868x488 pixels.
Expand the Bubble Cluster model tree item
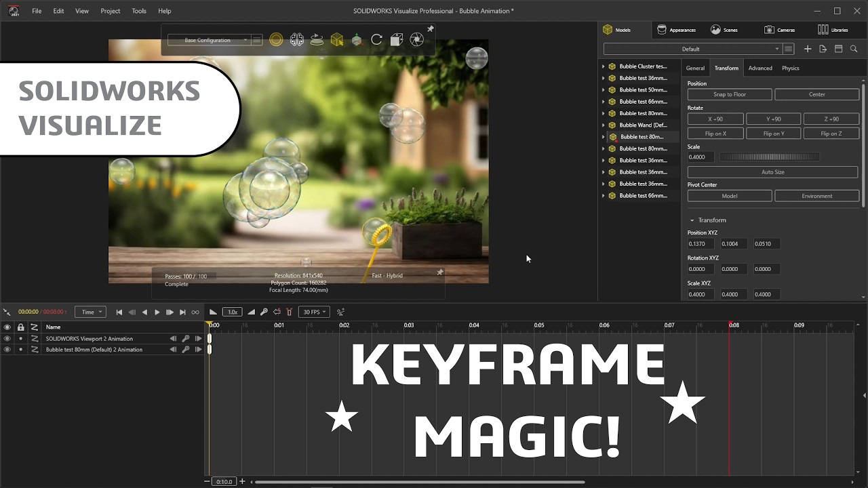click(x=603, y=66)
